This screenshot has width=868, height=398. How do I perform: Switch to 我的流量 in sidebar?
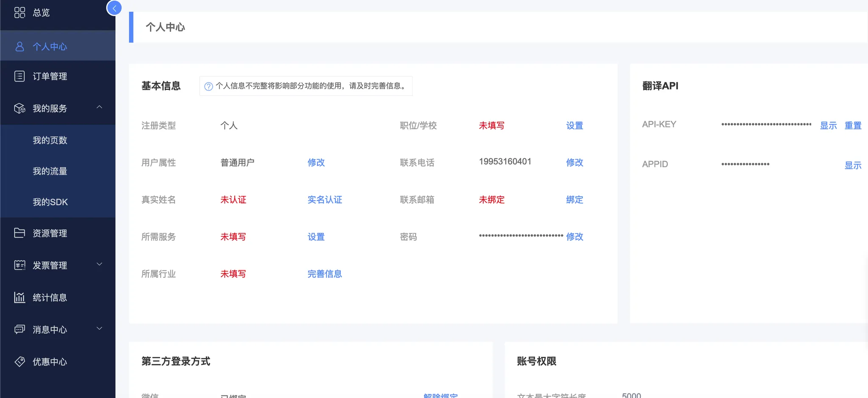point(50,171)
